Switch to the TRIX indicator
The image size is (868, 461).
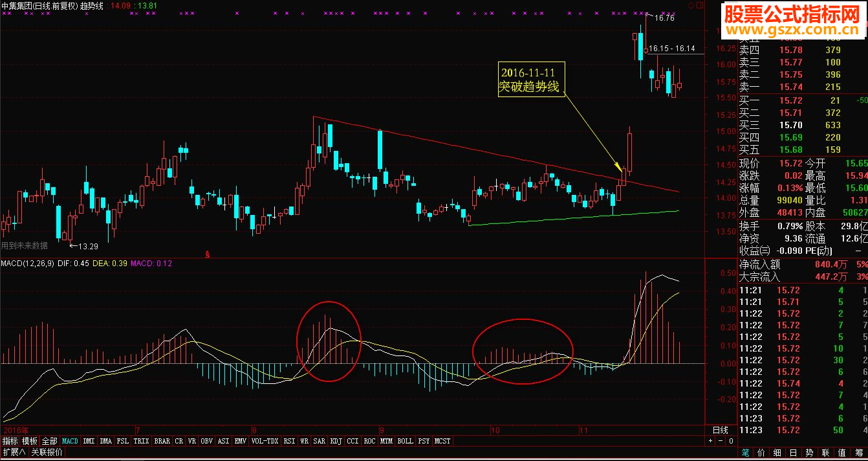(142, 441)
